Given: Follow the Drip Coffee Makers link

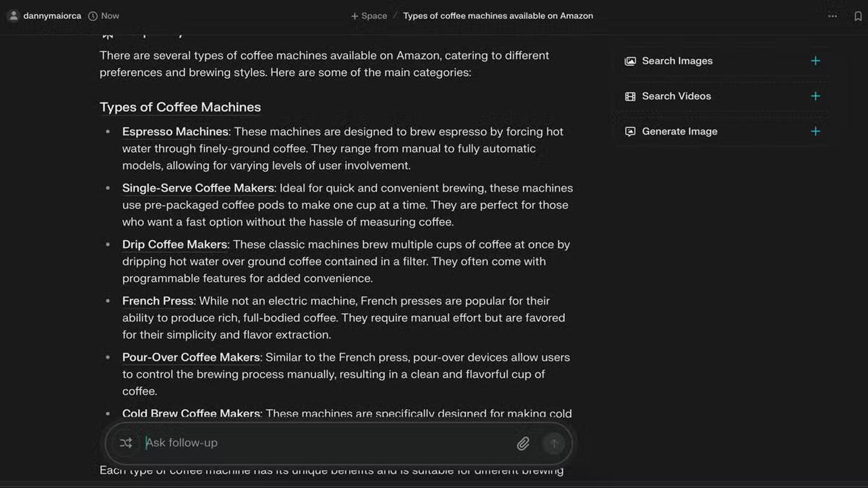Looking at the screenshot, I should pos(174,244).
